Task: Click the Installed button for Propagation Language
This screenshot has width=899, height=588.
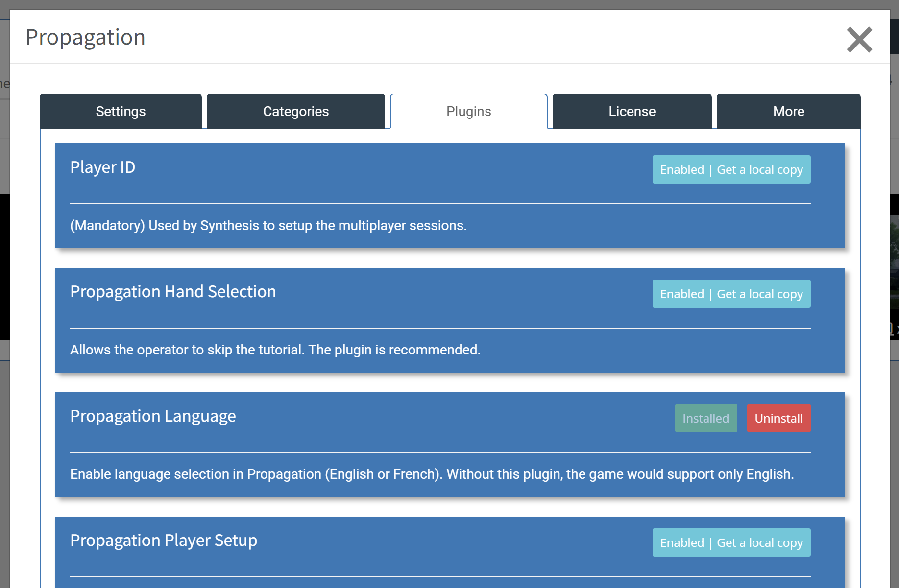Action: tap(706, 418)
